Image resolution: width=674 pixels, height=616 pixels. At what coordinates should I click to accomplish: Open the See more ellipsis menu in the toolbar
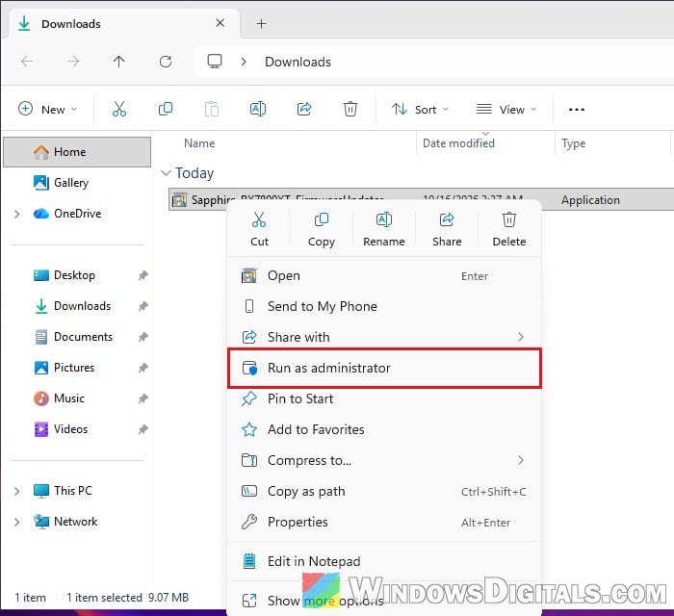click(577, 110)
